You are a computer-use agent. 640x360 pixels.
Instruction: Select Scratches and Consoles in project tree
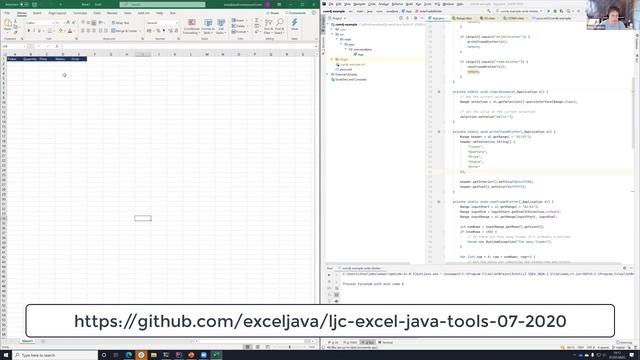(349, 80)
